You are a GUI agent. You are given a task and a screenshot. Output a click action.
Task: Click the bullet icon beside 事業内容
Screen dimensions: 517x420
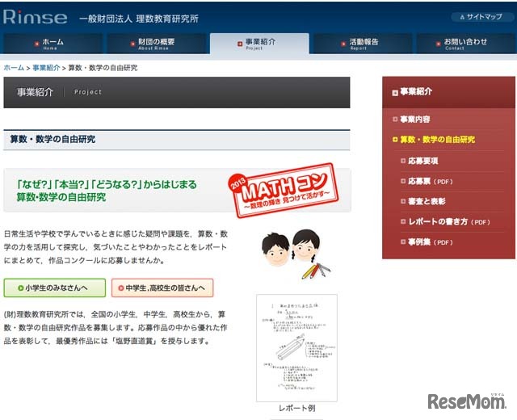(x=395, y=119)
